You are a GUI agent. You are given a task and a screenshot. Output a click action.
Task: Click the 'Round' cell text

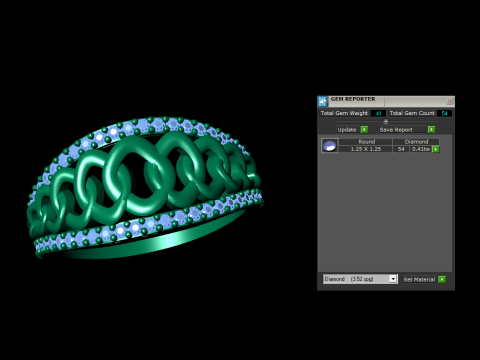[x=367, y=142]
